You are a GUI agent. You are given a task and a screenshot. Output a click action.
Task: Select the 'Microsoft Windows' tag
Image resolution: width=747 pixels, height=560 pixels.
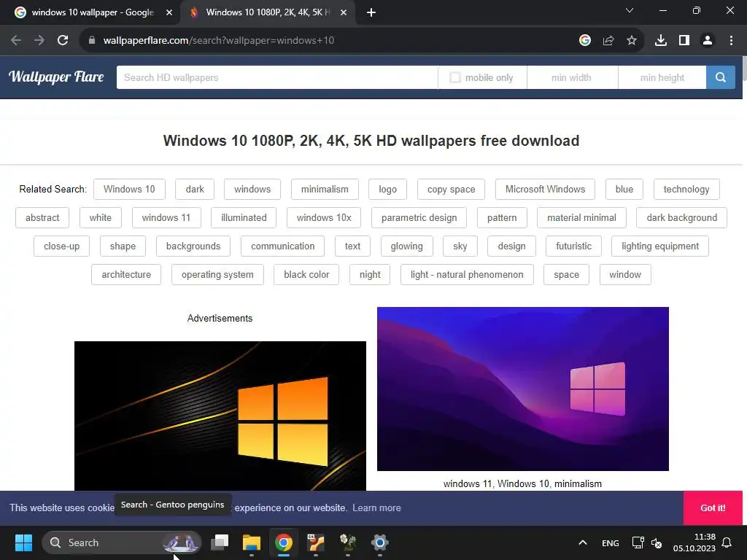[545, 189]
